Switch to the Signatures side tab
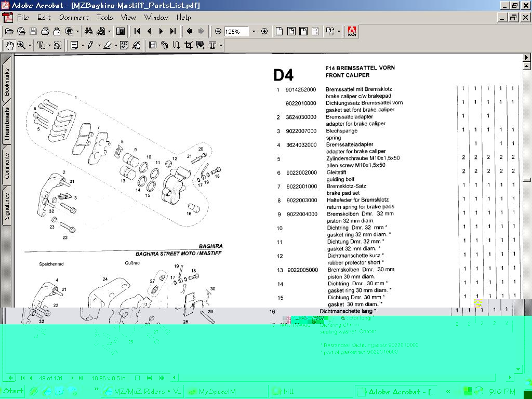The width and height of the screenshot is (532, 399). (x=6, y=206)
